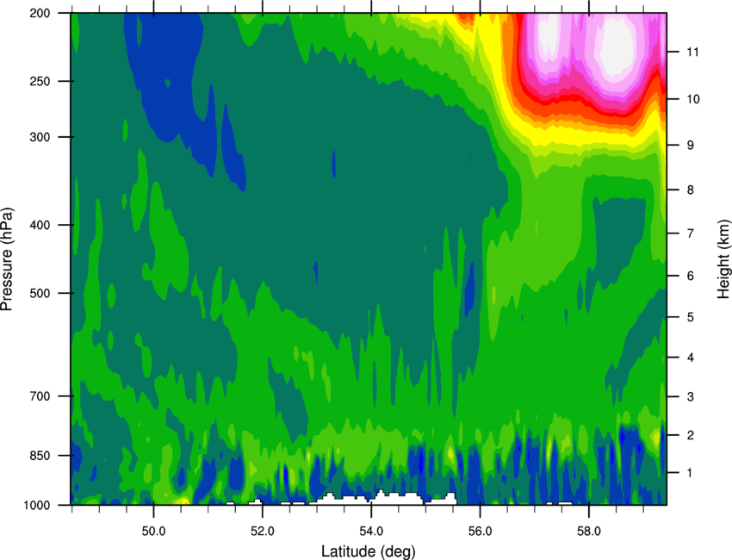Click the 4 km height label
732x560 pixels.
(x=690, y=358)
